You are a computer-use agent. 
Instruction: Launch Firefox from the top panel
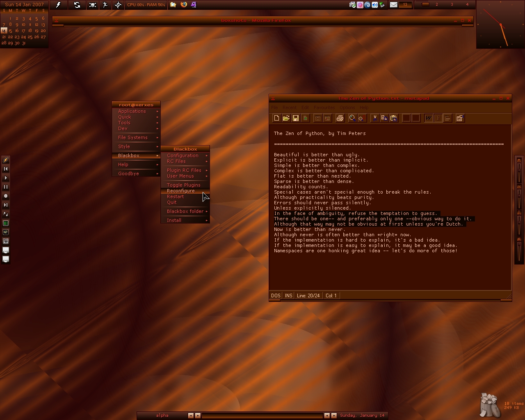click(183, 5)
